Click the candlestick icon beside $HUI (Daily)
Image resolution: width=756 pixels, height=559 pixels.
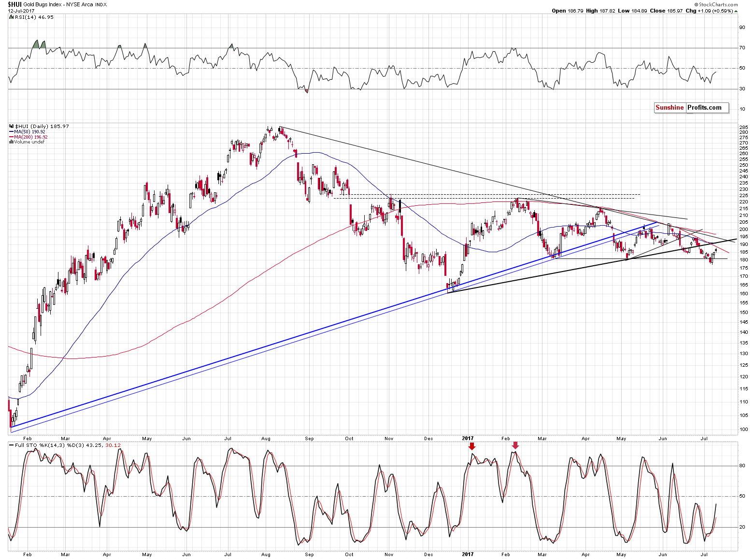[x=12, y=126]
